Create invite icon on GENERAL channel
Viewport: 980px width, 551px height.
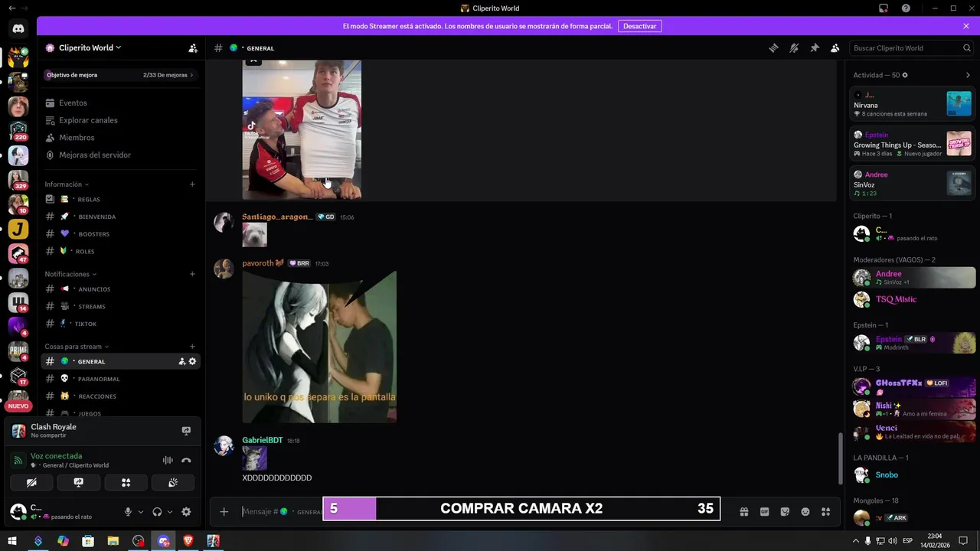point(181,361)
